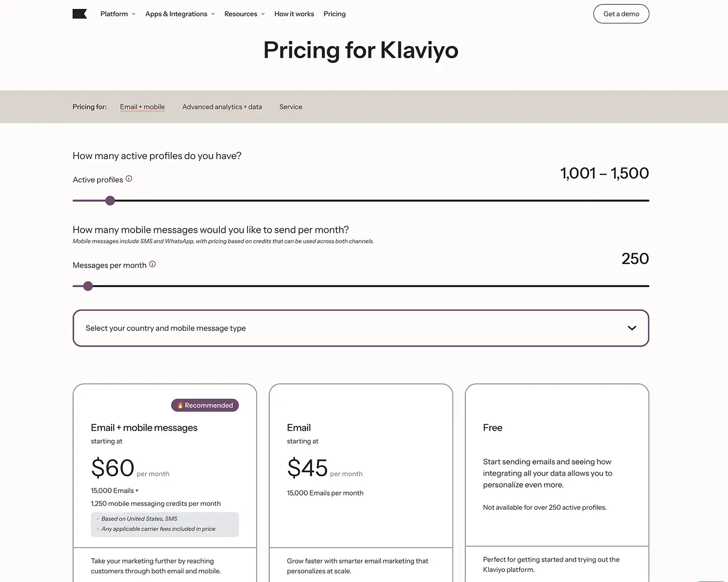Go to How it works page

[294, 14]
